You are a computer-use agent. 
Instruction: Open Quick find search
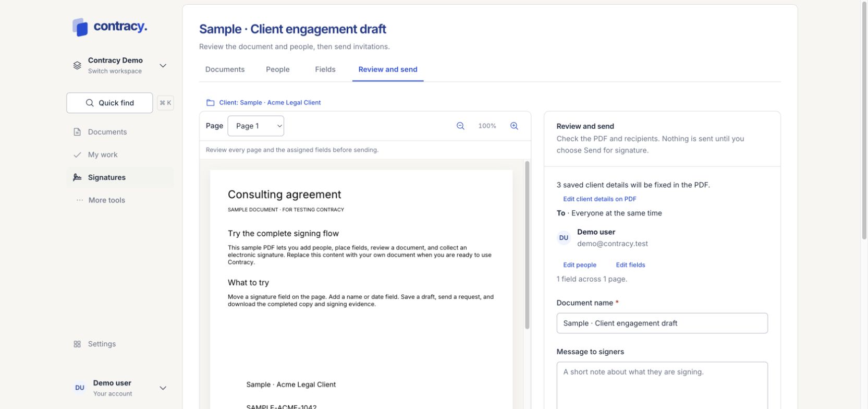109,103
